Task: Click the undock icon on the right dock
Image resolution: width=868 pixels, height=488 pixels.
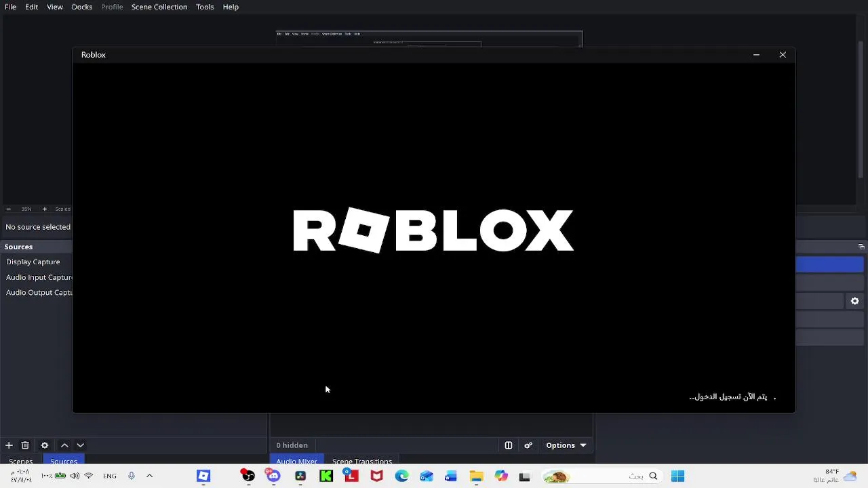Action: click(861, 247)
